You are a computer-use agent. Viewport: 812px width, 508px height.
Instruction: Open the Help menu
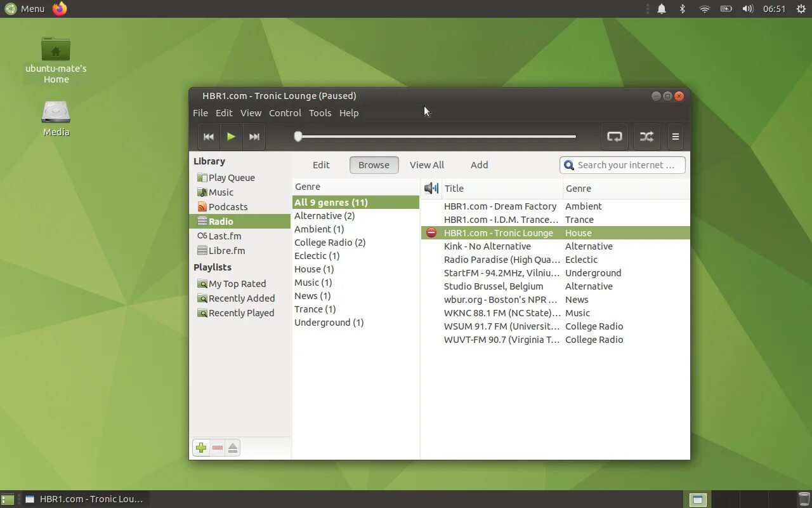point(349,113)
